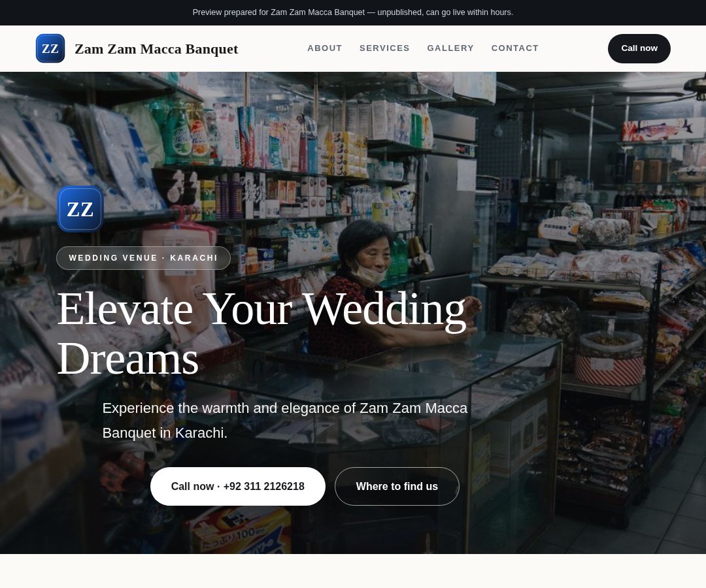Jump to the Contact section
Viewport: 706px width, 588px height.
click(x=514, y=48)
